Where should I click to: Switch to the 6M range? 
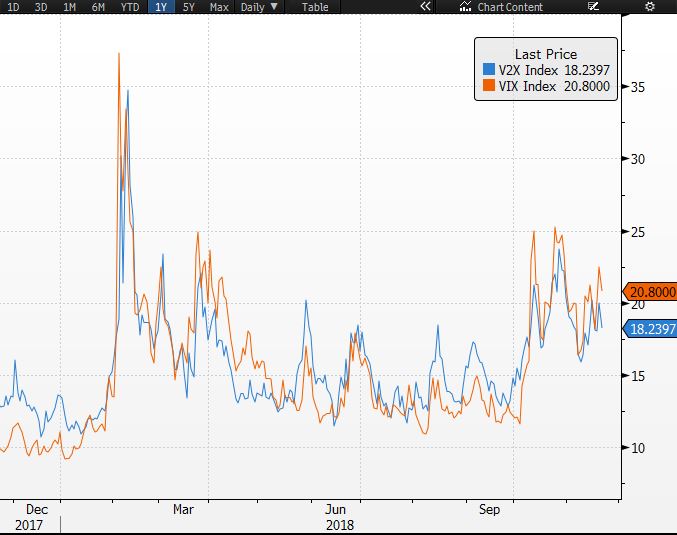[x=98, y=7]
